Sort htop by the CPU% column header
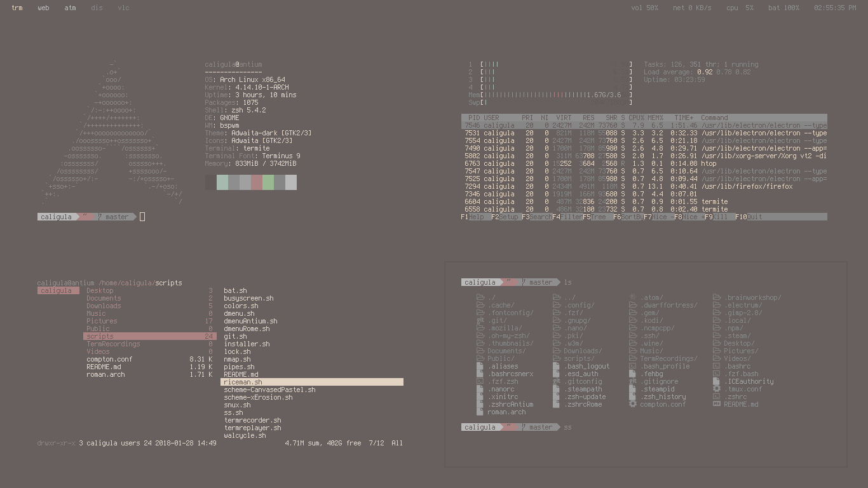Viewport: 868px width, 488px height. coord(637,118)
